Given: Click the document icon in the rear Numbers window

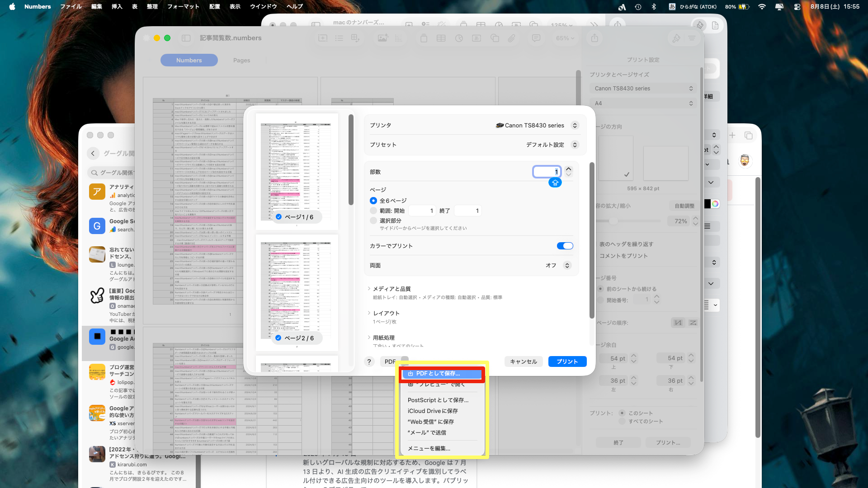Looking at the screenshot, I should pos(715,25).
